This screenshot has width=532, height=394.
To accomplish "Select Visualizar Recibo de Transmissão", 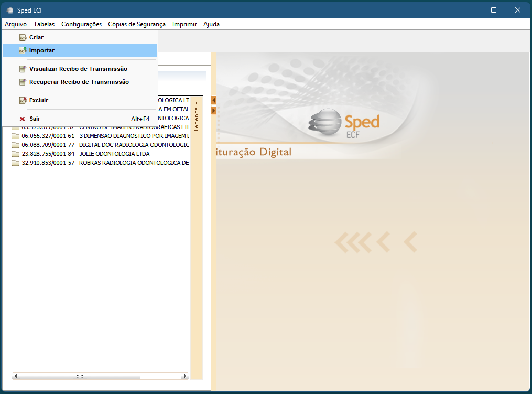I will pyautogui.click(x=80, y=69).
